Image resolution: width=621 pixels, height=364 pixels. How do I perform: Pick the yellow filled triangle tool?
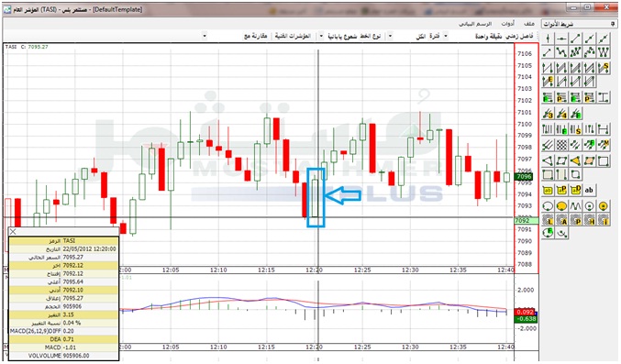point(575,160)
